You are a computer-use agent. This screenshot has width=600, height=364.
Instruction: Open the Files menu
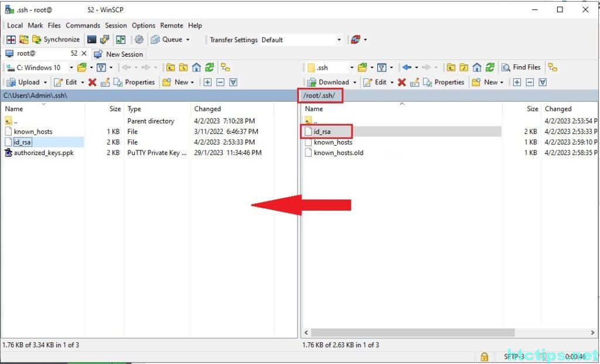click(x=54, y=26)
